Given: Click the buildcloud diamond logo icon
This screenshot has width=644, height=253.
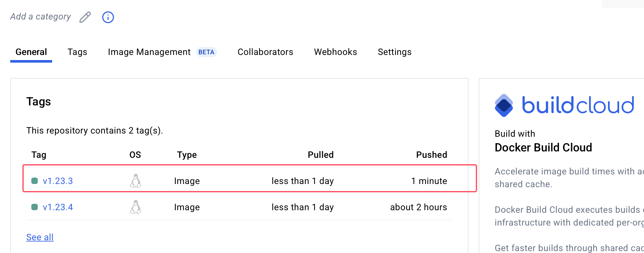Looking at the screenshot, I should coord(504,105).
